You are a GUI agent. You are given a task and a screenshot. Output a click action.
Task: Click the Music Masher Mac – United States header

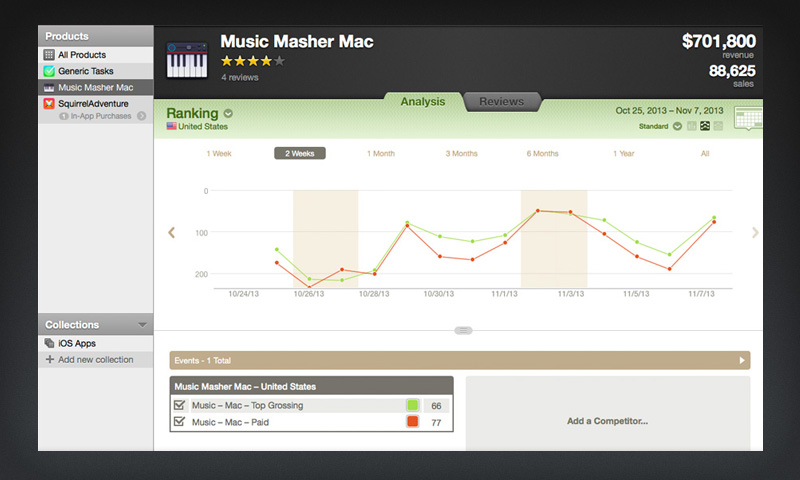pos(311,386)
